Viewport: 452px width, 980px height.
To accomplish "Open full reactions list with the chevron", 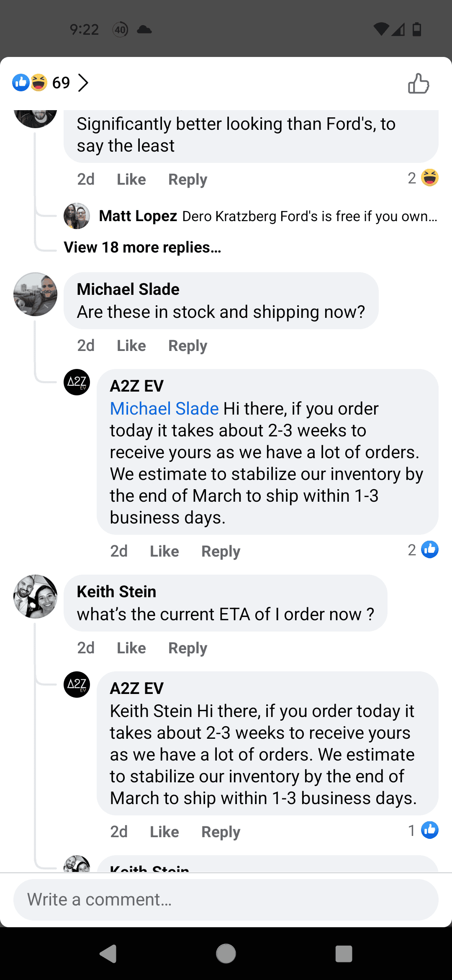I will pos(83,83).
